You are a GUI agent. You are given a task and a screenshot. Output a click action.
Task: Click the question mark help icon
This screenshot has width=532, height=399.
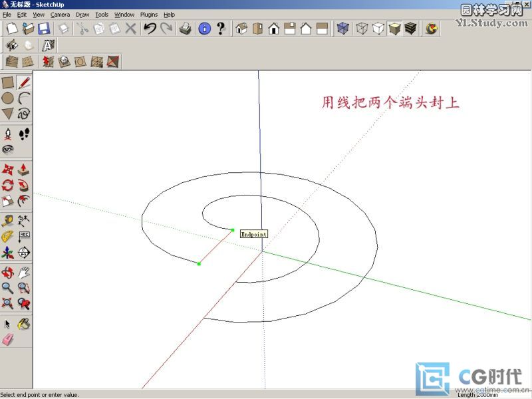tap(221, 29)
